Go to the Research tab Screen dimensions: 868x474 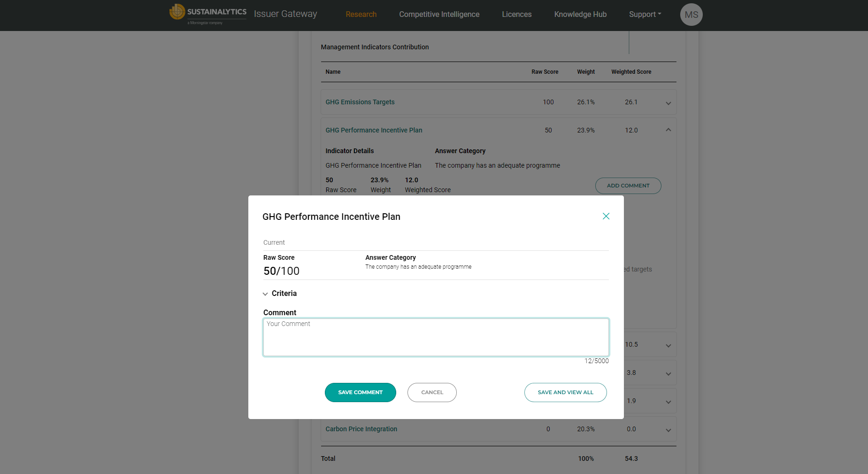361,15
